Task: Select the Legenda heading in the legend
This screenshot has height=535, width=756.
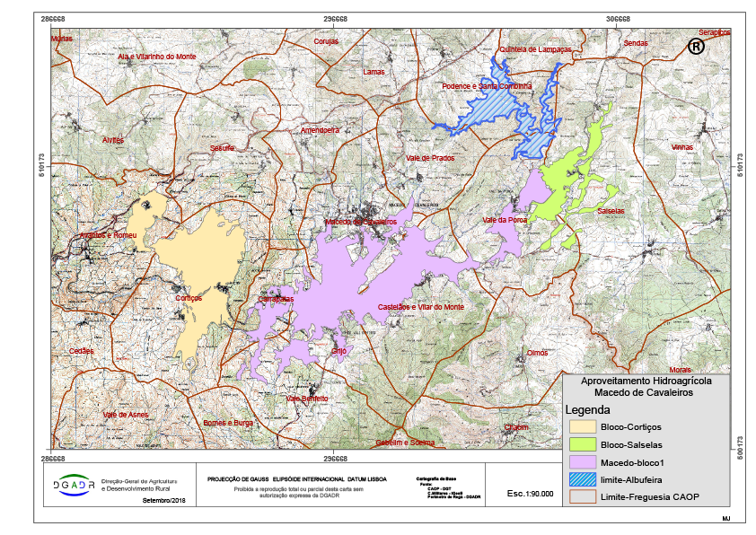Action: [x=588, y=410]
